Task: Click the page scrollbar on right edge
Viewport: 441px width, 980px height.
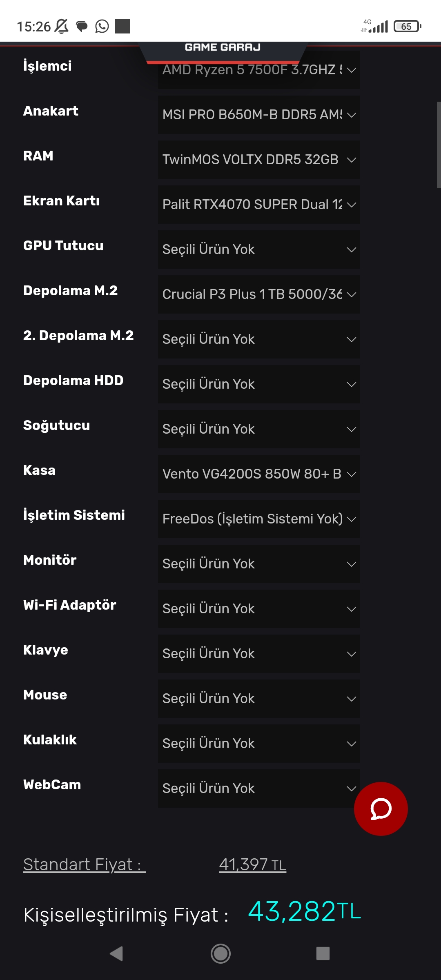Action: (x=439, y=145)
